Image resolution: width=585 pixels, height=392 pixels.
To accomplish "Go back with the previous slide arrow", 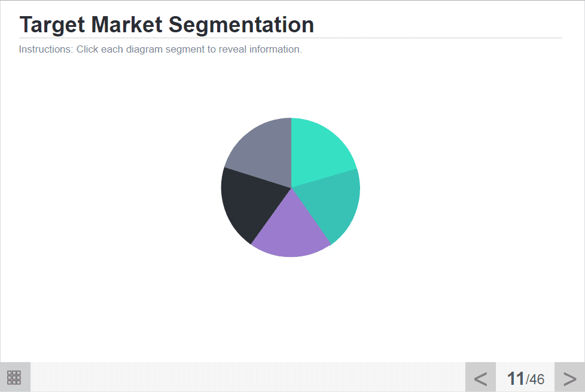I will click(x=480, y=379).
